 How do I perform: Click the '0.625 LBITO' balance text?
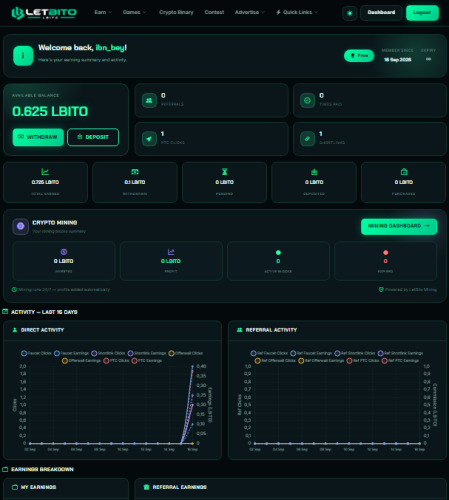tap(50, 111)
